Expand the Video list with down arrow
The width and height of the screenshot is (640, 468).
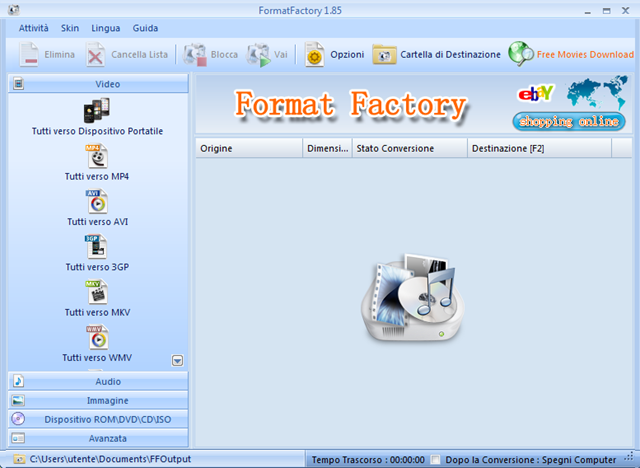pos(178,360)
